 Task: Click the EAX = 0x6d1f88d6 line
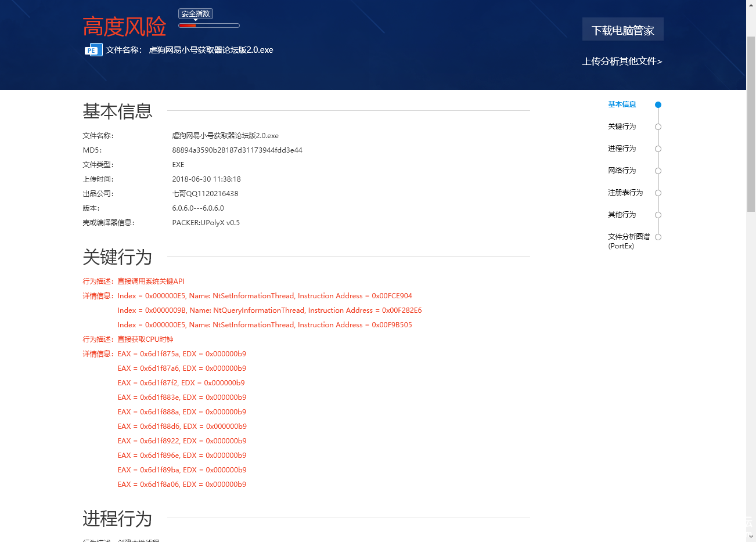point(182,427)
